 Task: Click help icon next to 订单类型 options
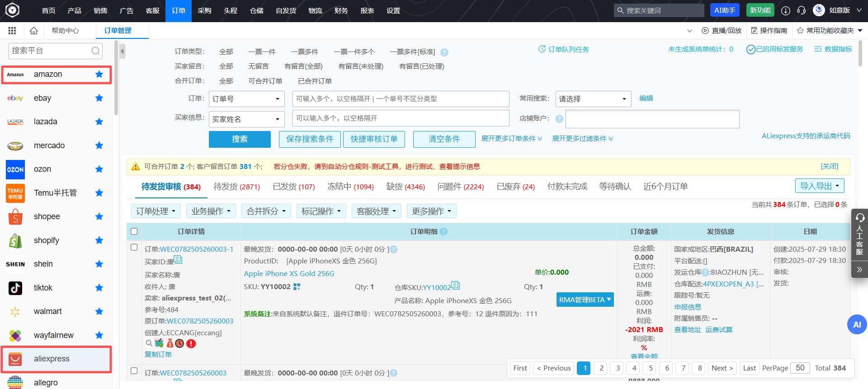point(444,52)
